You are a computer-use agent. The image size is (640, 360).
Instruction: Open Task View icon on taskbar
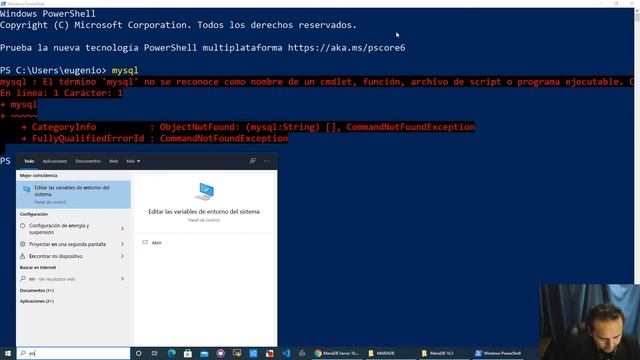pos(155,353)
